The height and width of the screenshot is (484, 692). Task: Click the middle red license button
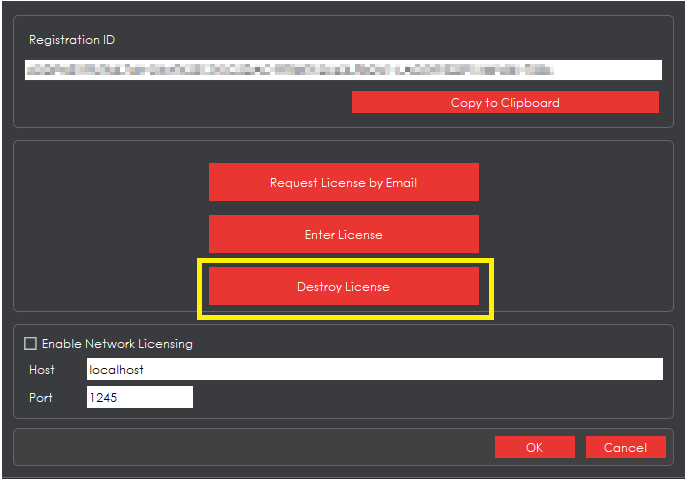click(343, 235)
